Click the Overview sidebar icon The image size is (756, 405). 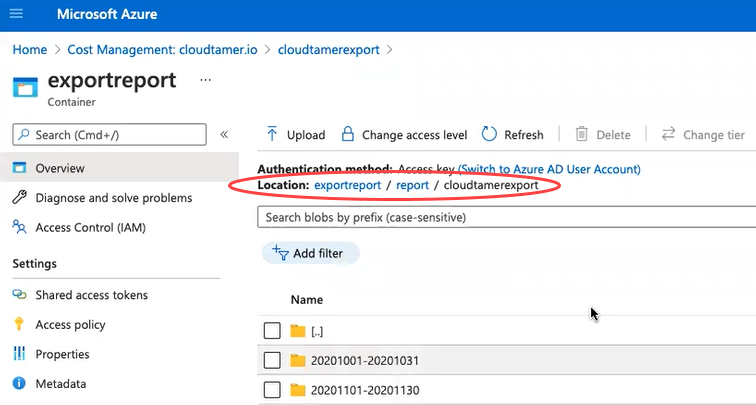click(19, 168)
